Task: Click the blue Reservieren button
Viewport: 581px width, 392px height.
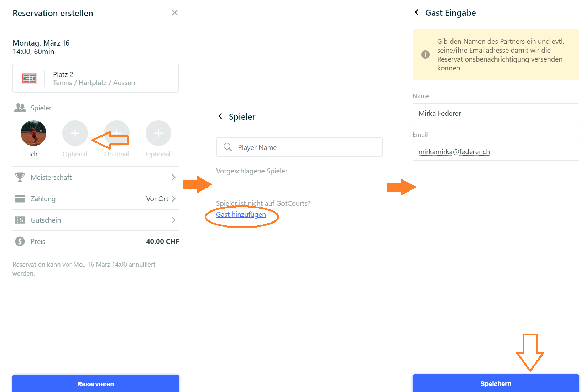Action: pyautogui.click(x=96, y=383)
